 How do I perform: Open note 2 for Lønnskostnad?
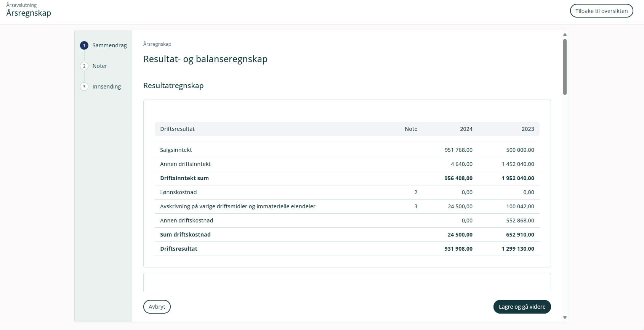tap(416, 192)
